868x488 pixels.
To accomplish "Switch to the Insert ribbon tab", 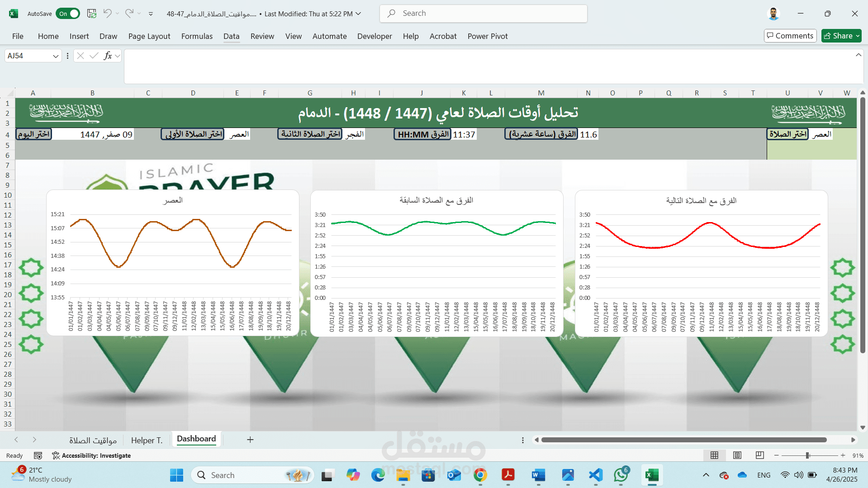I will (79, 36).
